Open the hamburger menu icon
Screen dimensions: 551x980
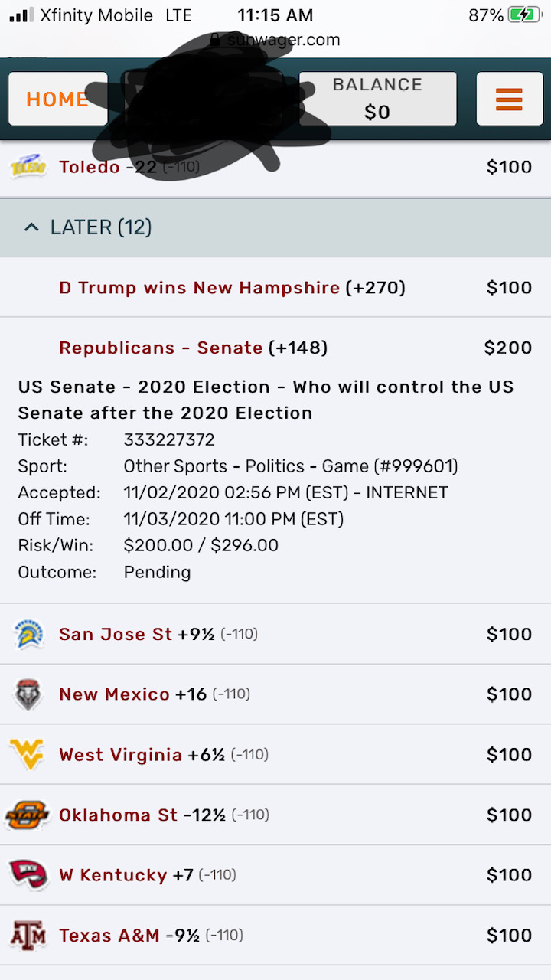tap(509, 99)
